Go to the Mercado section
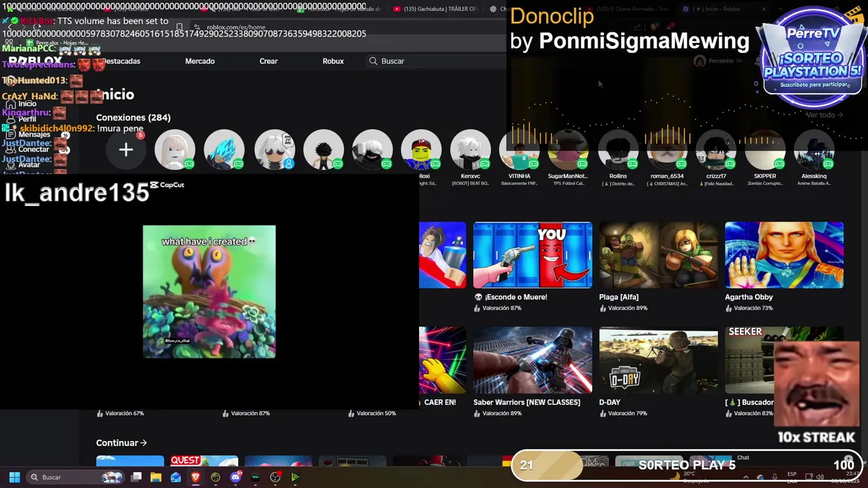 (x=200, y=61)
